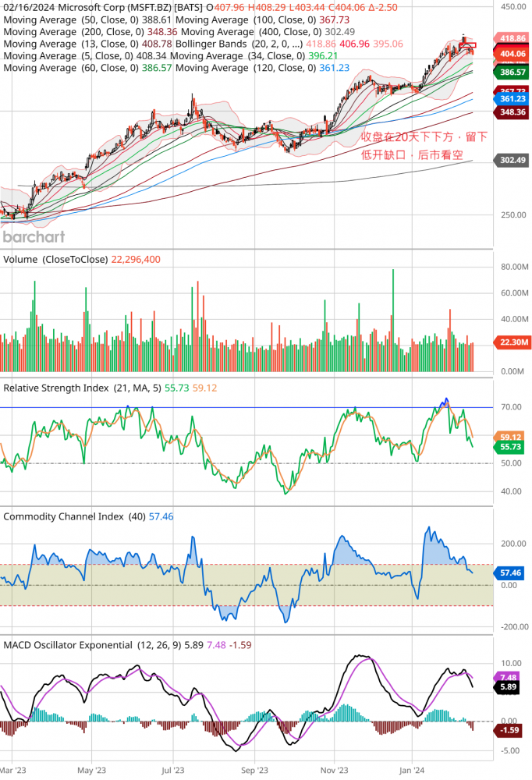Select the Moving Average (5, Close, 0) label

69,55
